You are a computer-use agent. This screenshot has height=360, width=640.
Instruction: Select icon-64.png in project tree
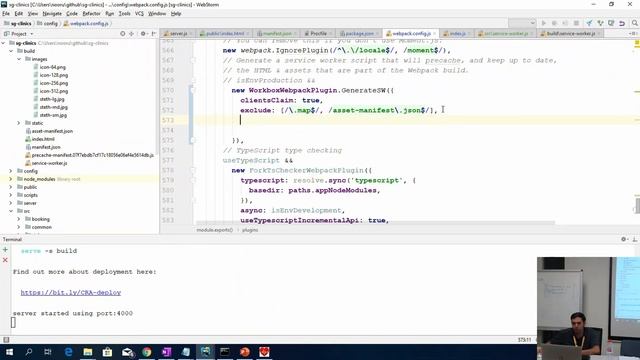(53, 67)
